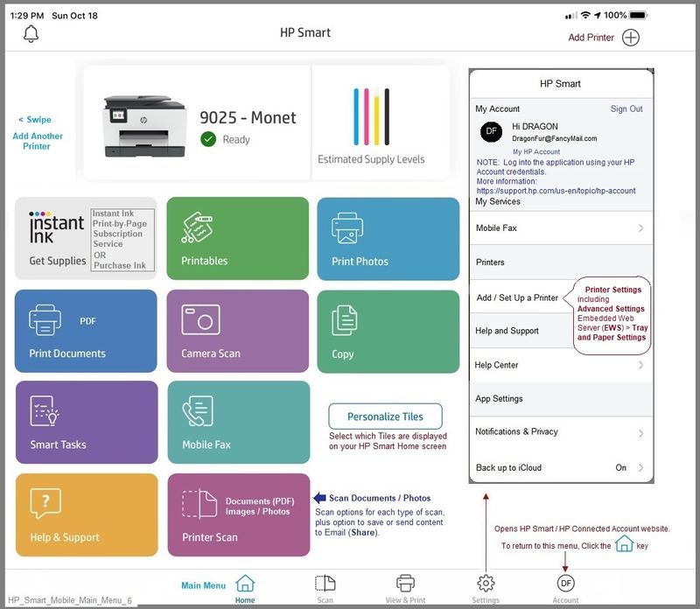The height and width of the screenshot is (609, 700).
Task: Click the Personalize Tiles button
Action: [385, 416]
